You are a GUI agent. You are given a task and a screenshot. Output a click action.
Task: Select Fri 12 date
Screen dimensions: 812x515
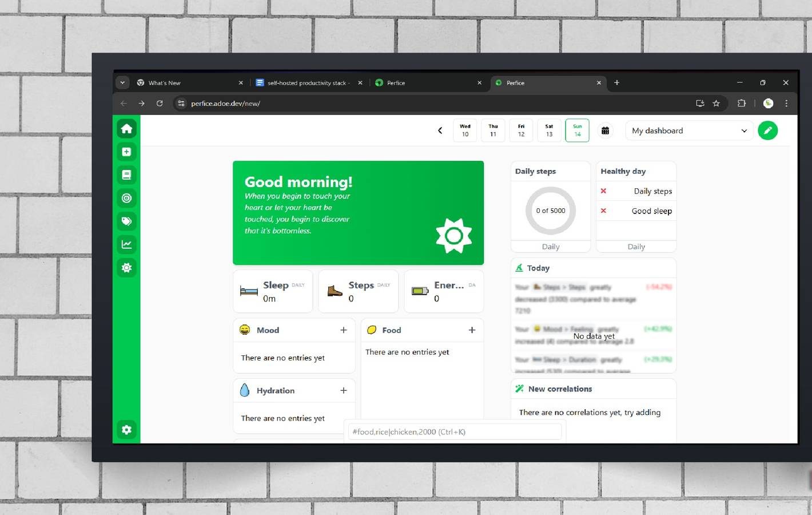521,130
